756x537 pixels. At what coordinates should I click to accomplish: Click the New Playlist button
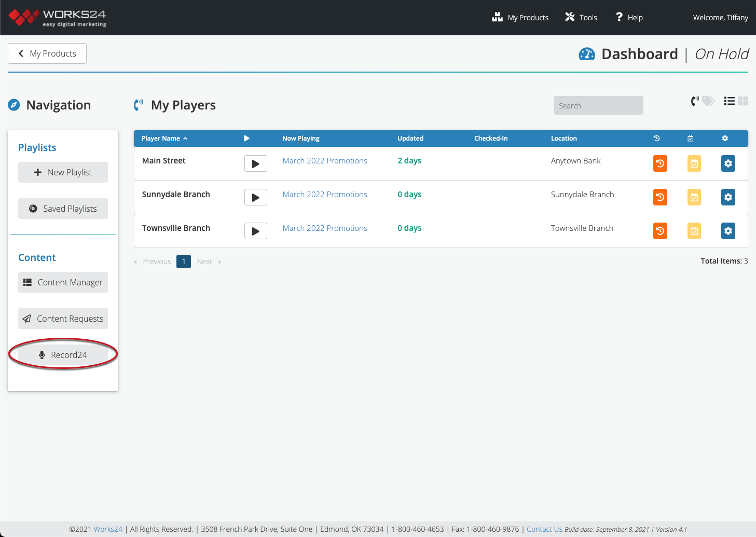[x=63, y=172]
